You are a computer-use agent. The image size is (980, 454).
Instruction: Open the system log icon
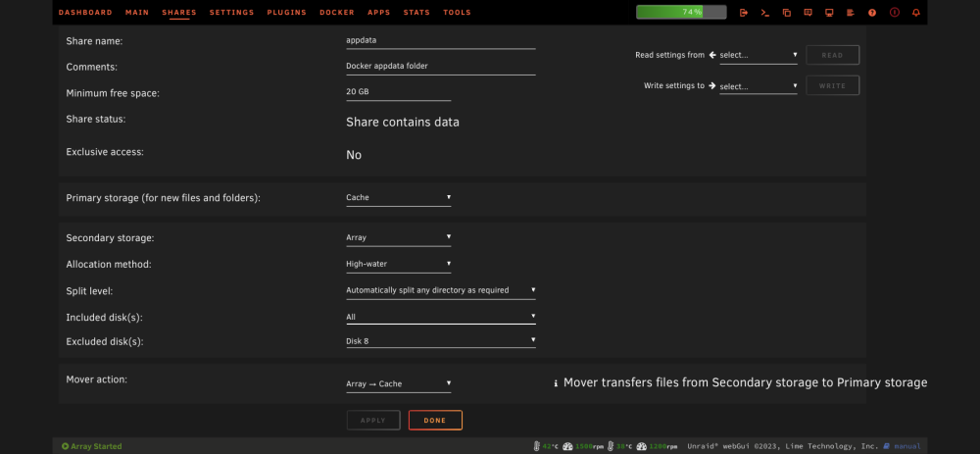pos(851,13)
